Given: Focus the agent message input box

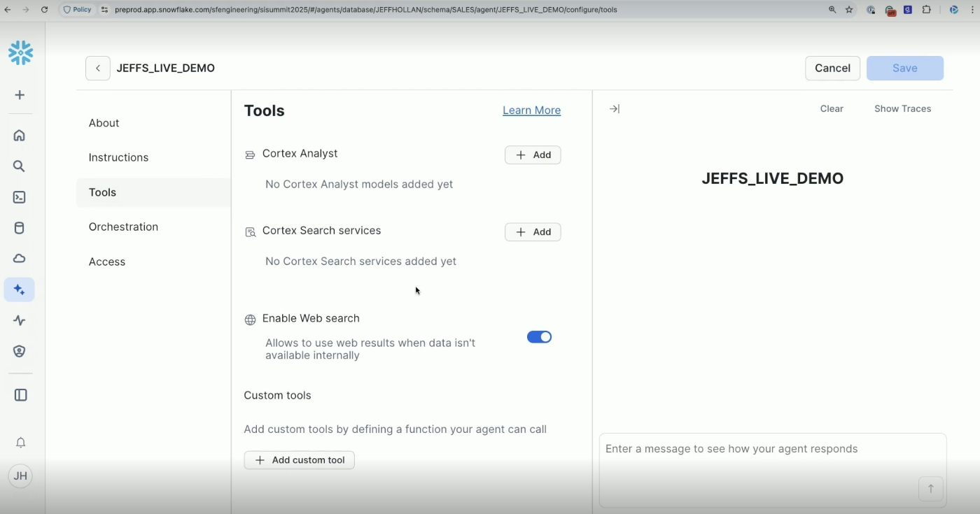Looking at the screenshot, I should coord(773,470).
